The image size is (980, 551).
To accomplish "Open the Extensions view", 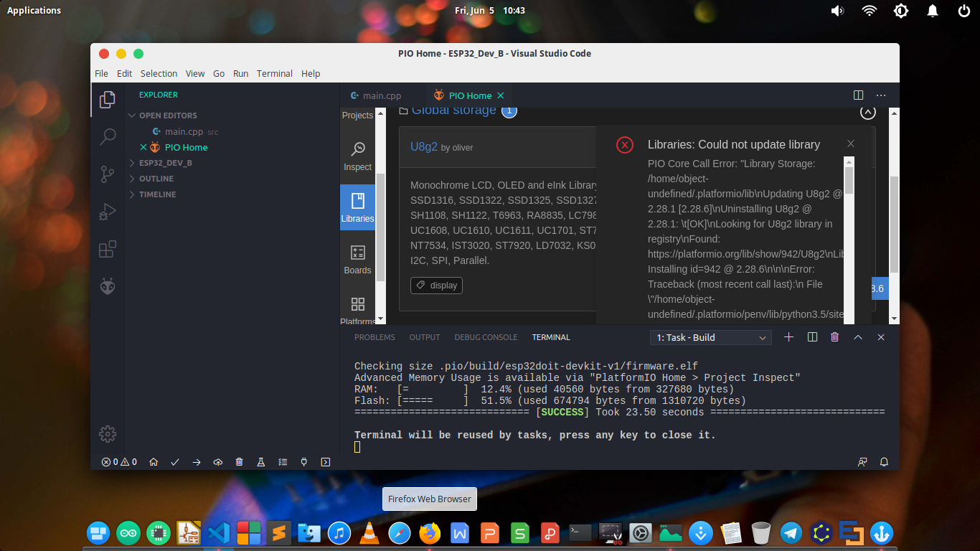I will [108, 249].
